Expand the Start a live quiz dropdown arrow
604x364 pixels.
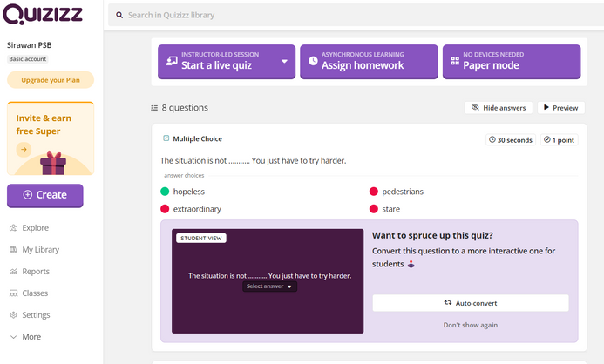pos(284,62)
